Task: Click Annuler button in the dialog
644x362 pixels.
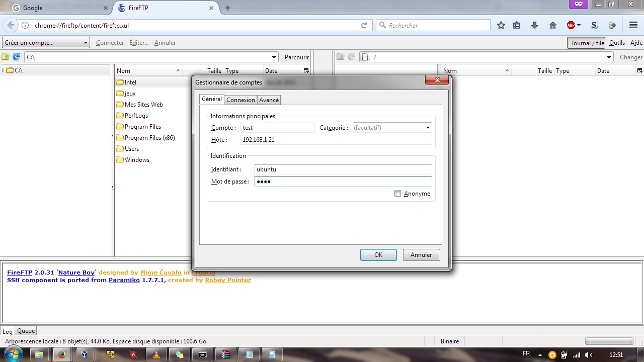Action: [x=421, y=255]
